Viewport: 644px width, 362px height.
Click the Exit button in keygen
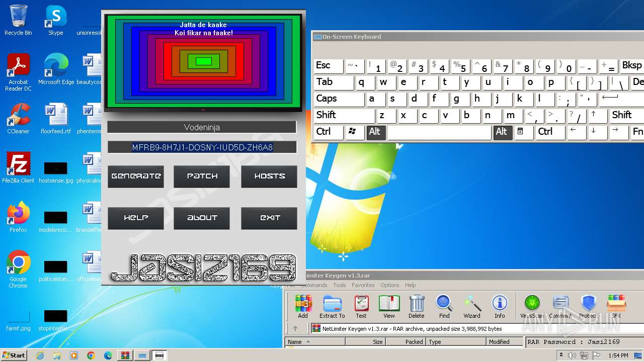tap(269, 218)
